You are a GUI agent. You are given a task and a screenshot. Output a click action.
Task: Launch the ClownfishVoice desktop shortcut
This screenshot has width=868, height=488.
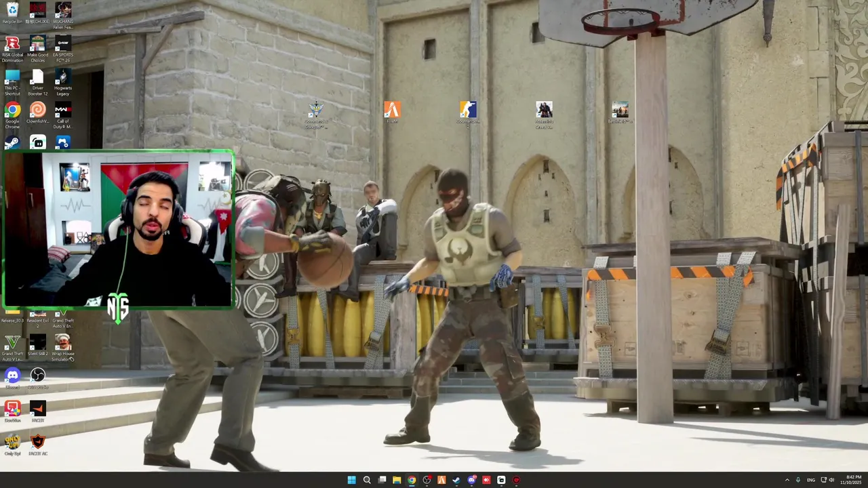(x=37, y=113)
